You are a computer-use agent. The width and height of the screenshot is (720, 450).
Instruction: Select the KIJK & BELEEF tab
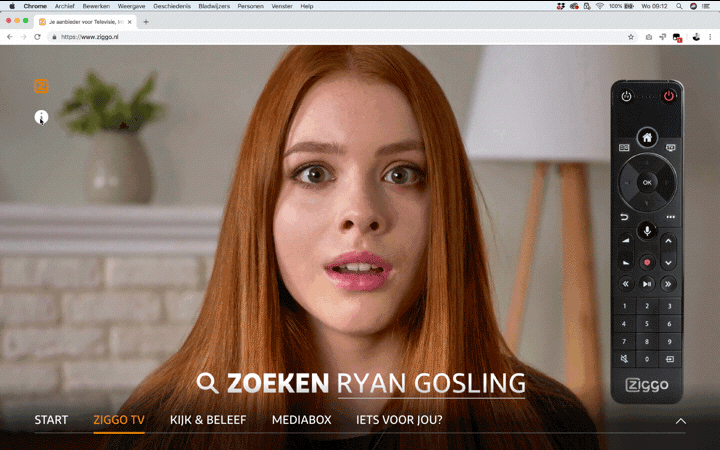(x=208, y=420)
